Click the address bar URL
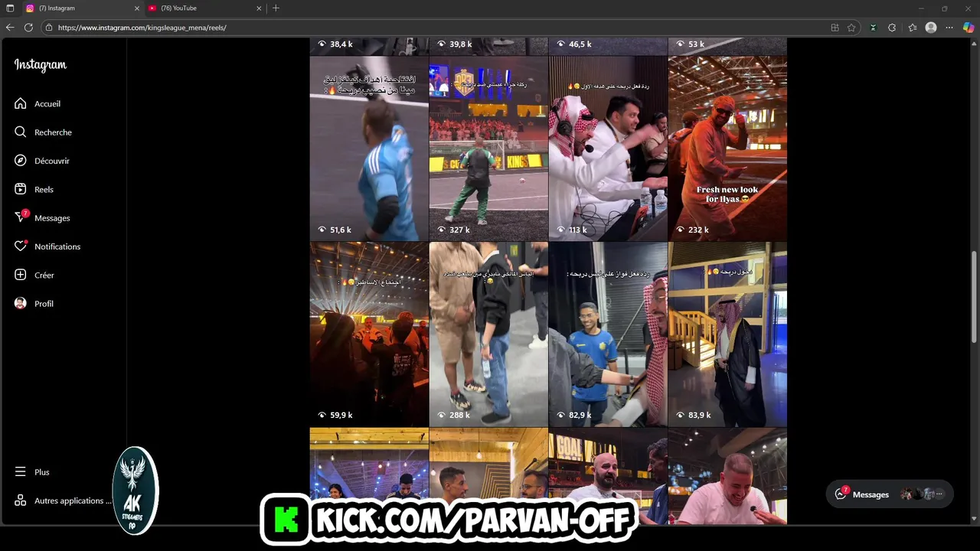Image resolution: width=980 pixels, height=551 pixels. click(142, 28)
